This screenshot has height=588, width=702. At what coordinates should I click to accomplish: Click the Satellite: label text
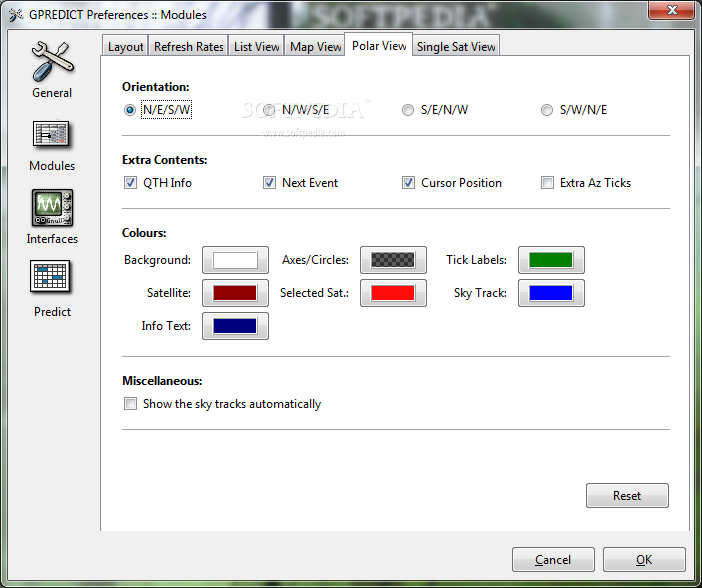[x=169, y=293]
